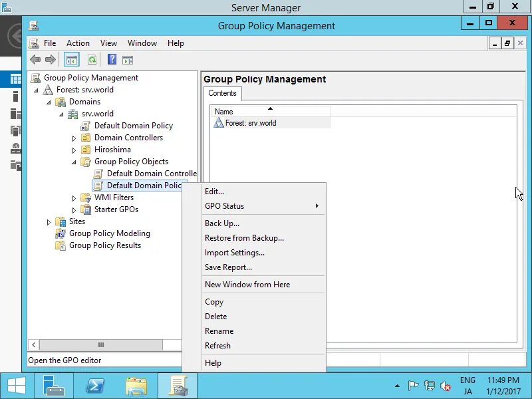532x399 pixels.
Task: Choose Delete from the context menu
Action: 263,317
